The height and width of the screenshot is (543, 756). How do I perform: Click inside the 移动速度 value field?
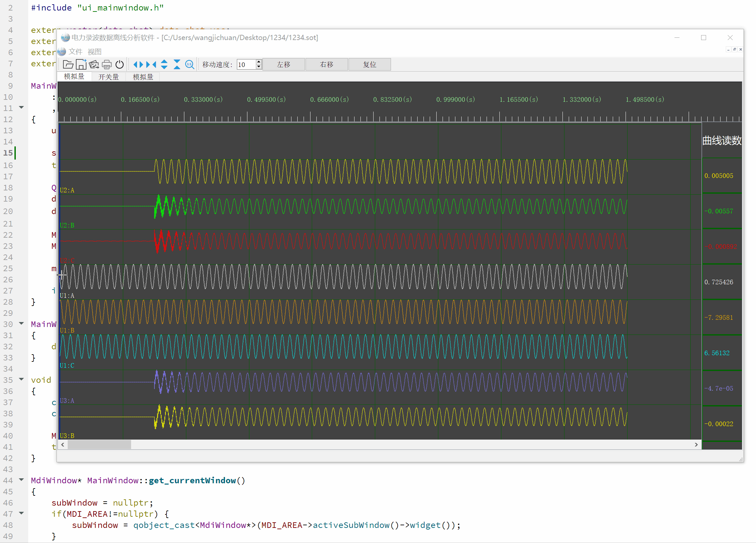[246, 64]
